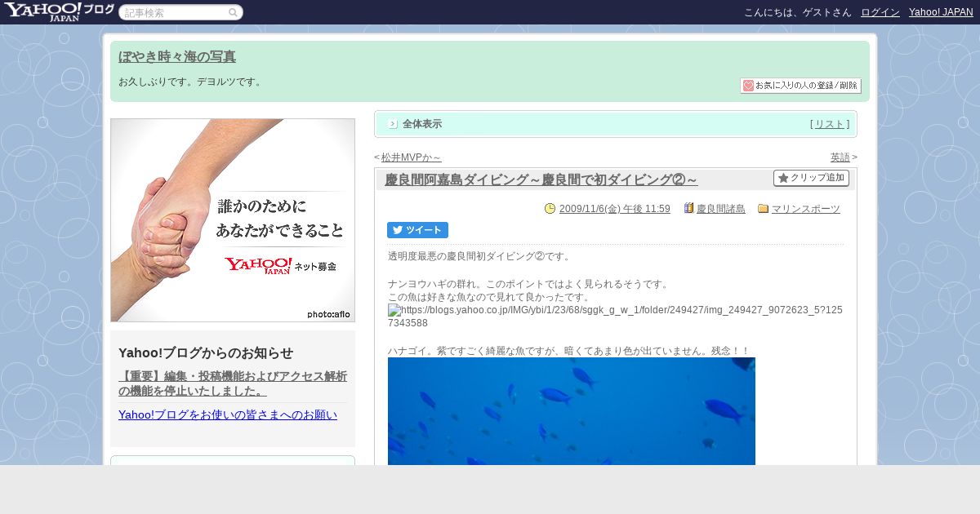Screen dimensions: 980x514
Task: Open post title 慶良間阿嘉島ダイビング
Action: [x=541, y=179]
